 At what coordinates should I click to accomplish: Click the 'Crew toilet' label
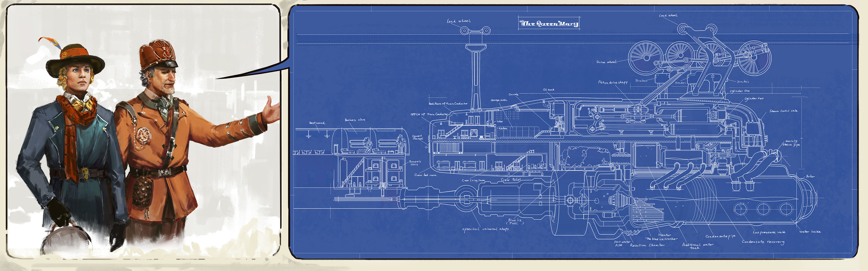coord(511,180)
